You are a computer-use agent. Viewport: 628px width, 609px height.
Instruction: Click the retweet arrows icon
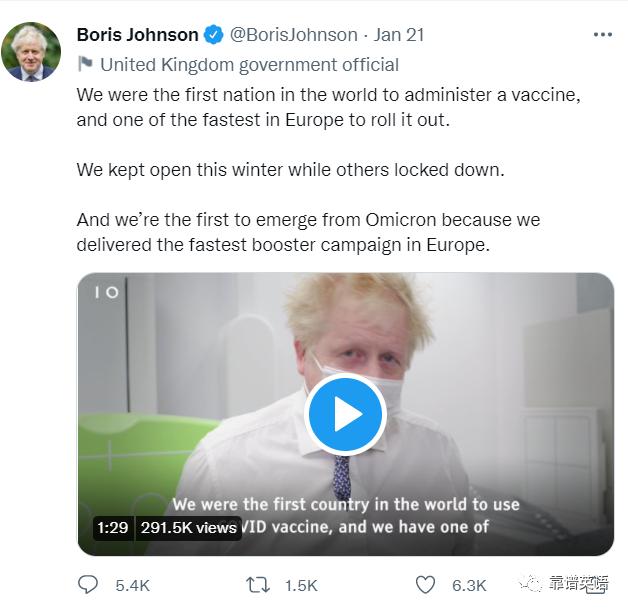click(x=257, y=584)
